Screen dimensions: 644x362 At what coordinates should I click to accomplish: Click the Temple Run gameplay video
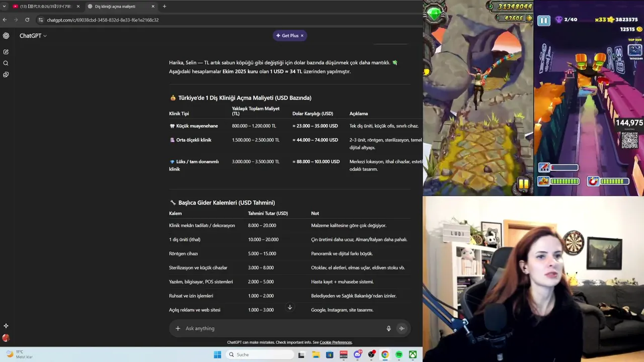click(x=478, y=98)
